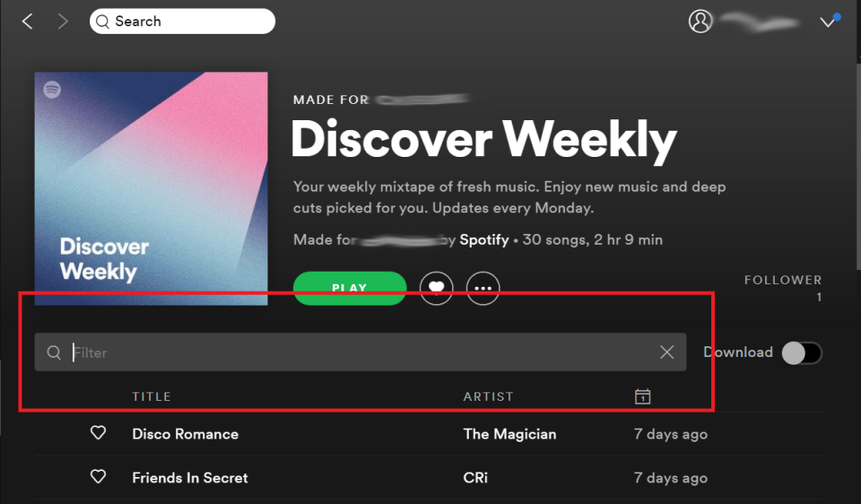This screenshot has height=504, width=861.
Task: Click the magnifier icon in Filter bar
Action: click(x=53, y=352)
